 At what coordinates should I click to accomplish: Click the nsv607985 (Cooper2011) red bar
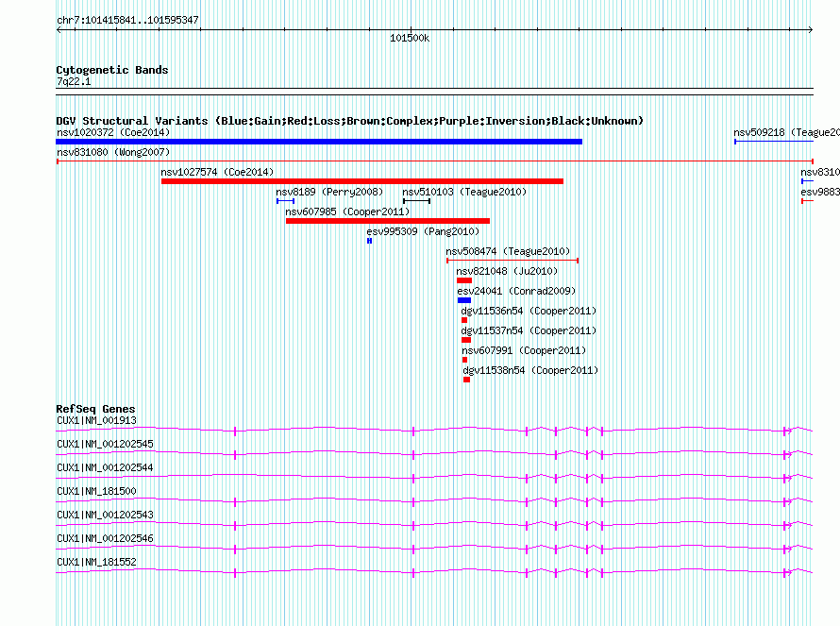(x=388, y=221)
